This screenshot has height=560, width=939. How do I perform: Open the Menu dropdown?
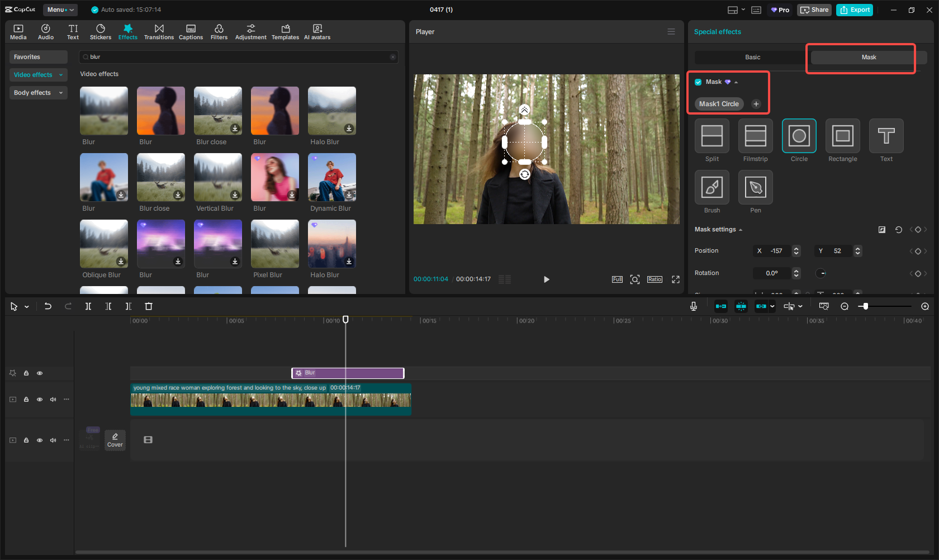[x=60, y=10]
